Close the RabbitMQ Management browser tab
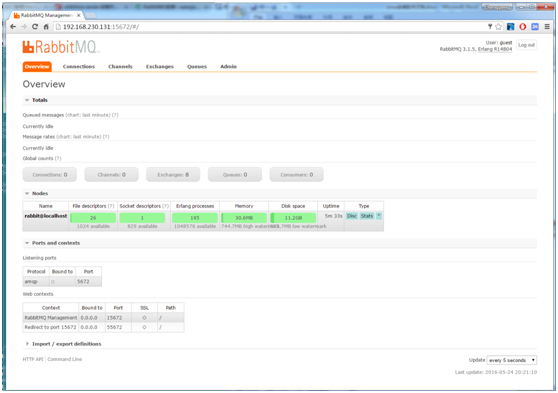Viewport: 558px width, 393px height. pos(79,15)
